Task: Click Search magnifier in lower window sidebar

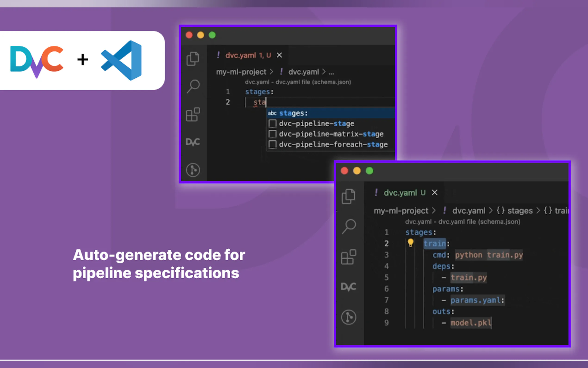Action: (349, 226)
